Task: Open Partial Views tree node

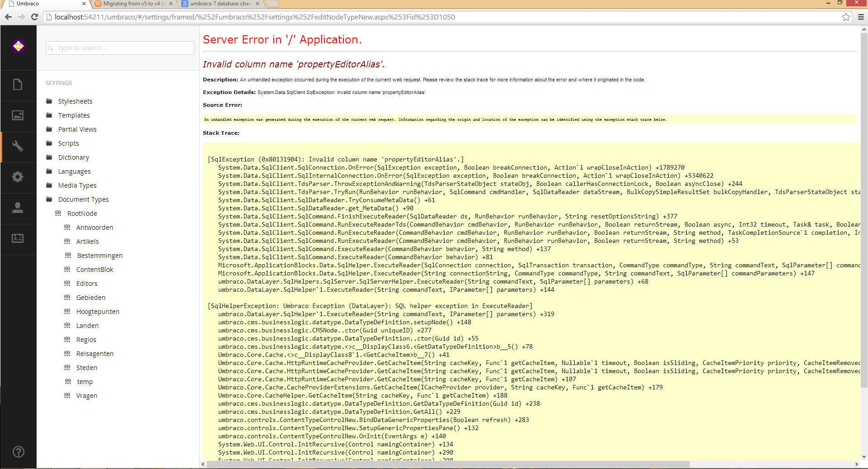Action: click(77, 129)
